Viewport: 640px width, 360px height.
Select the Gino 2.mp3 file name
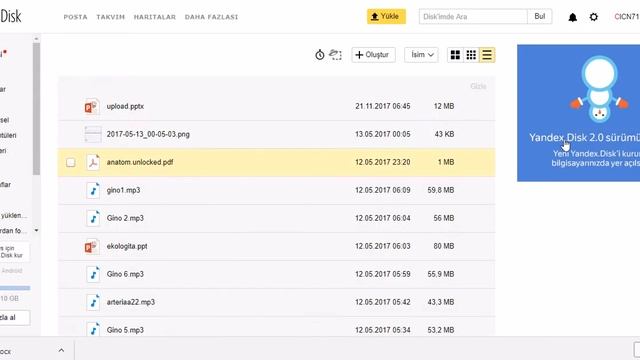125,218
